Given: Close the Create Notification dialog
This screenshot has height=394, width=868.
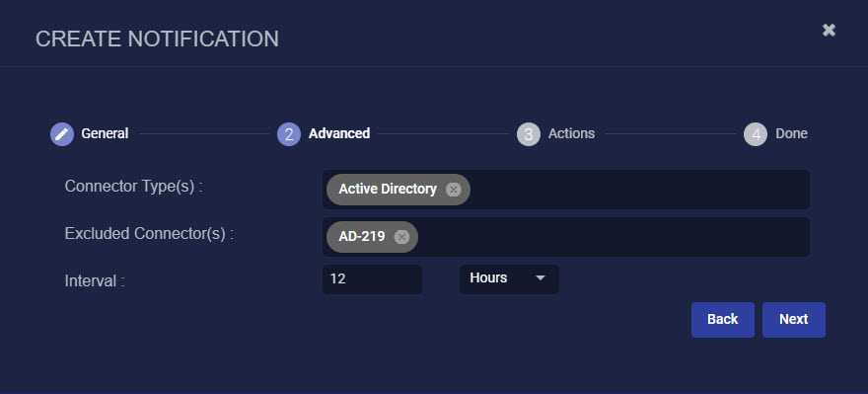Looking at the screenshot, I should (829, 31).
